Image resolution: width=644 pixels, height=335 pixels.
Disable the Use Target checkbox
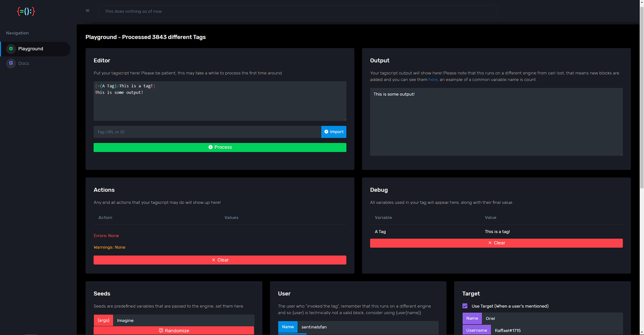(x=465, y=306)
